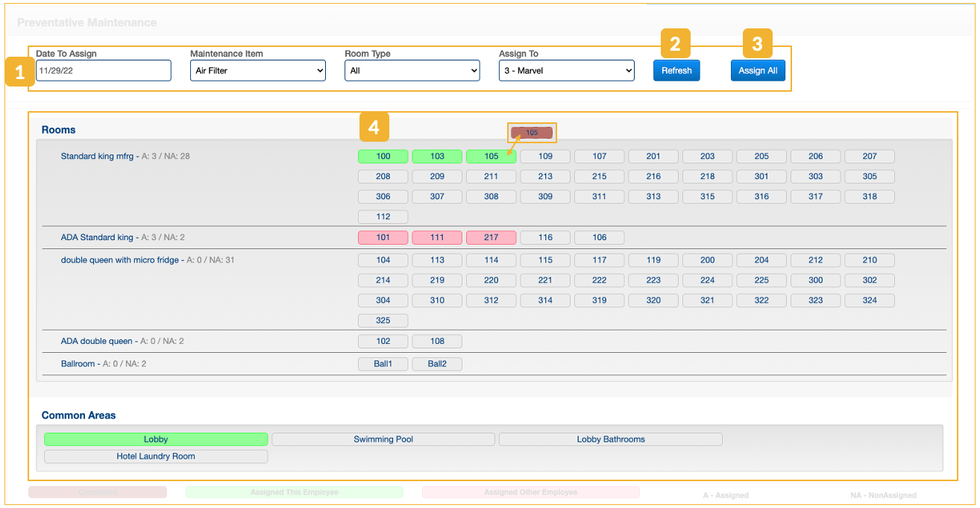980x508 pixels.
Task: Select Hotel Laundry Room
Action: [156, 457]
